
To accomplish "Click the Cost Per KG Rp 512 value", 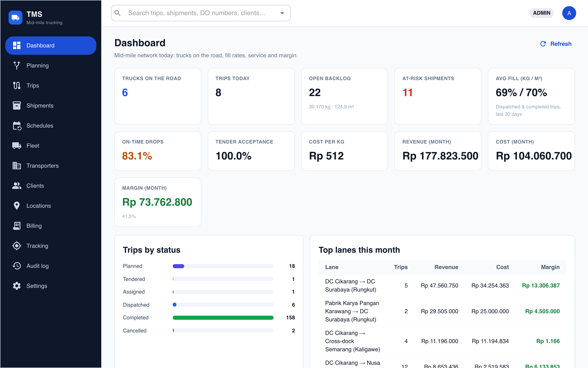I will tap(326, 156).
